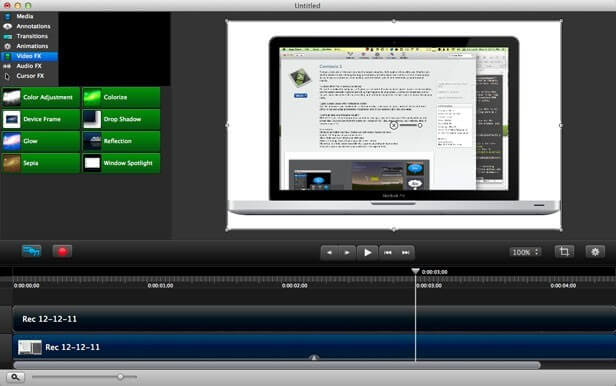Click the Annotations speech bubble icon
616x386 pixels.
pyautogui.click(x=7, y=26)
